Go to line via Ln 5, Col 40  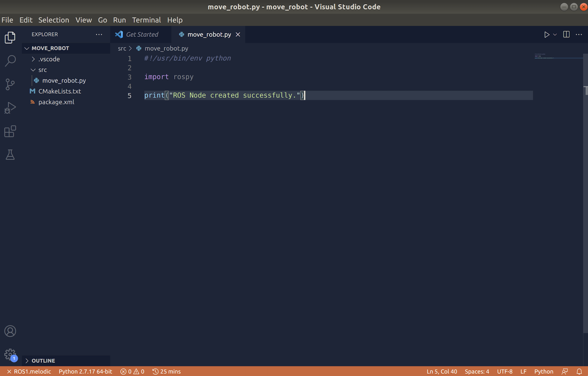point(442,372)
